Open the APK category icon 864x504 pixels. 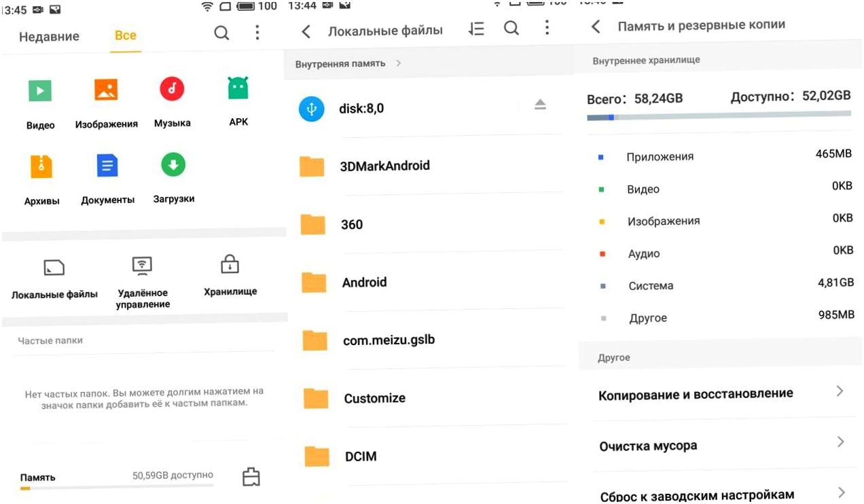238,88
